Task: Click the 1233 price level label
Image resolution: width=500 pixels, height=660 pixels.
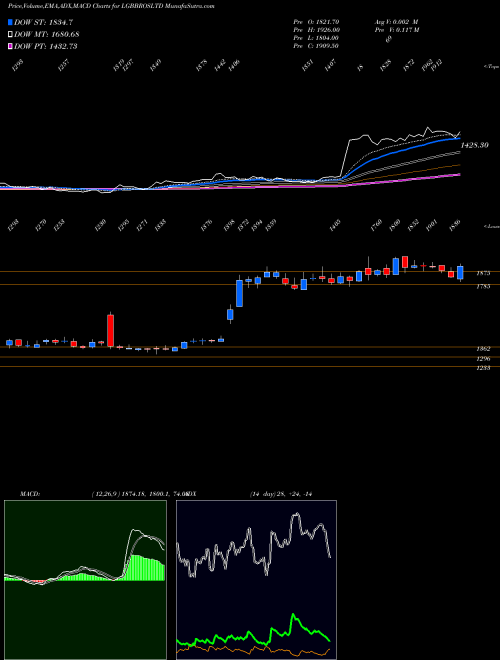Action: [483, 368]
